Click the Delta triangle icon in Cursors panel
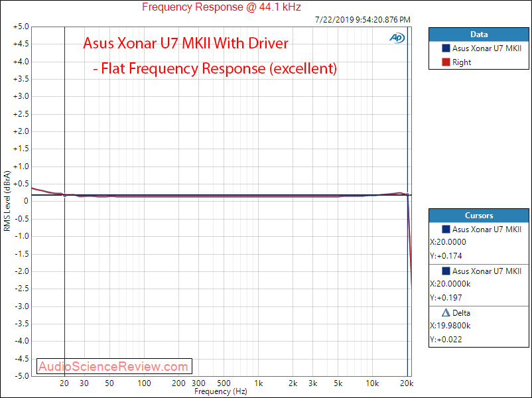 pyautogui.click(x=446, y=312)
